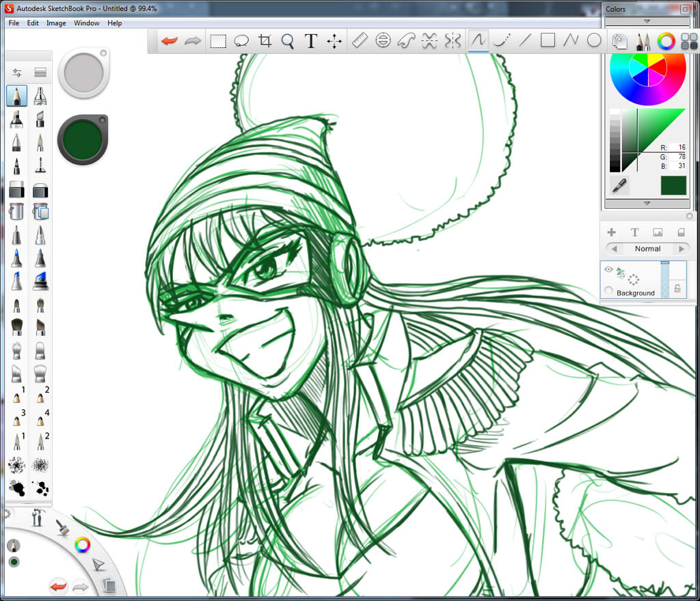Screen dimensions: 700x601
Task: Switch to previous blend mode arrow
Action: tap(615, 249)
